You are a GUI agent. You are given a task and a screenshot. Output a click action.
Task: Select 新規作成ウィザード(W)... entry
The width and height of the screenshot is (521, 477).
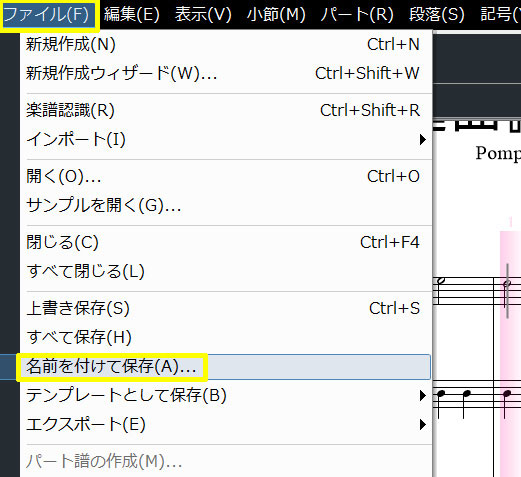coord(226,73)
